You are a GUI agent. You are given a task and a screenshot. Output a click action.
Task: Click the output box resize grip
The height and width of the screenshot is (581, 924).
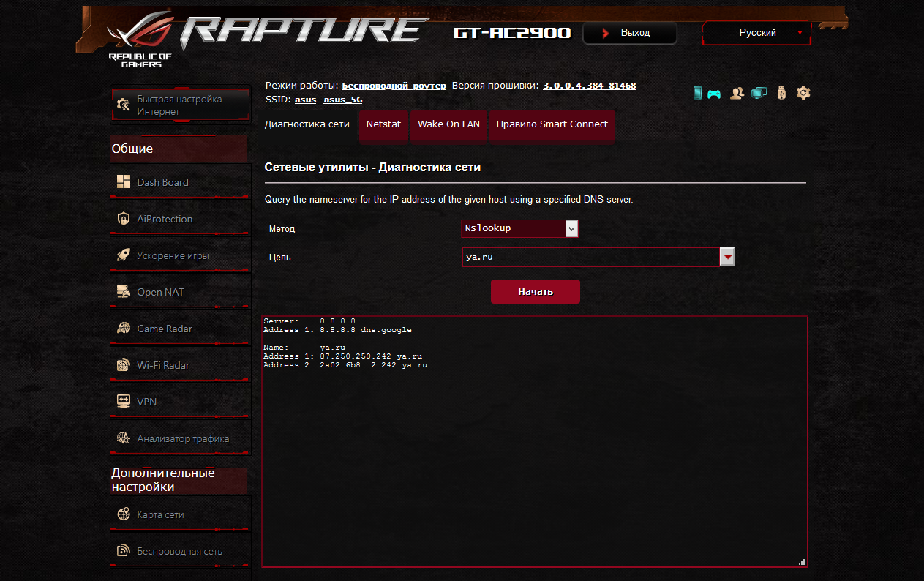coord(803,562)
